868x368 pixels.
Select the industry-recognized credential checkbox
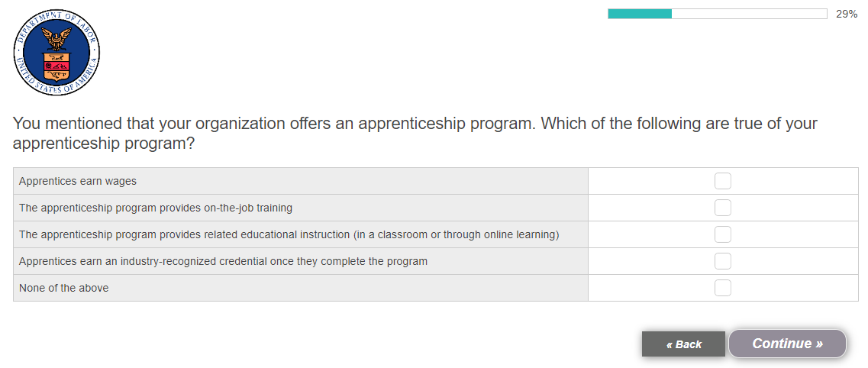click(722, 261)
